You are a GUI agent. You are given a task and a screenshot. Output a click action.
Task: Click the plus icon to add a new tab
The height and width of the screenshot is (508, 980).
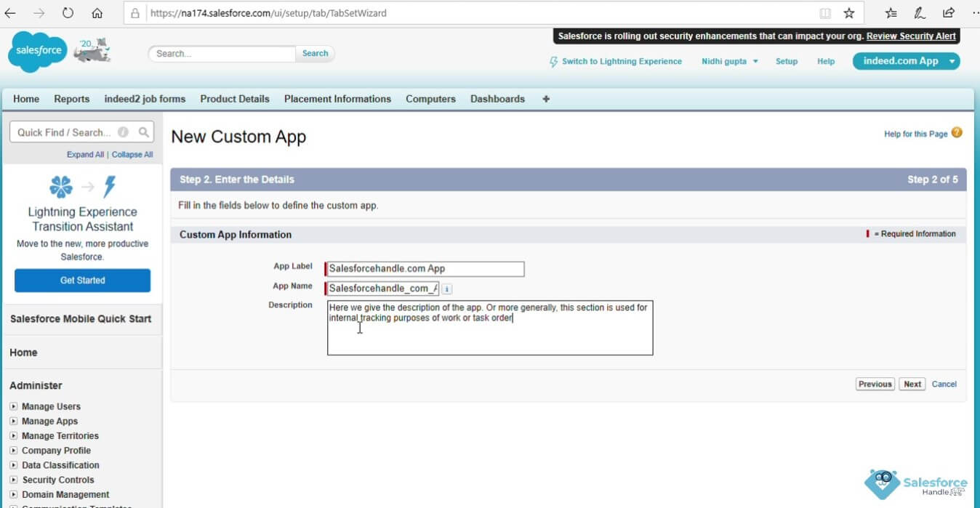pyautogui.click(x=545, y=98)
